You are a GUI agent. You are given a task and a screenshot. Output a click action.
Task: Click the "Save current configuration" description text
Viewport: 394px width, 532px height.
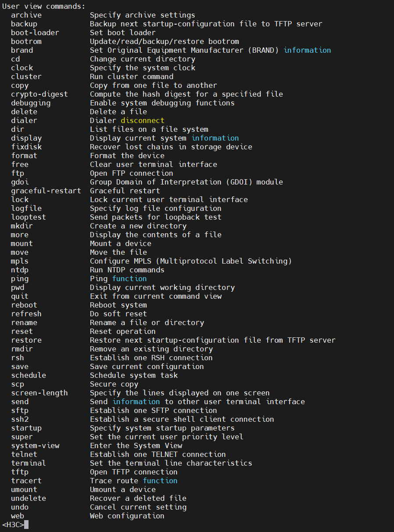pos(147,366)
